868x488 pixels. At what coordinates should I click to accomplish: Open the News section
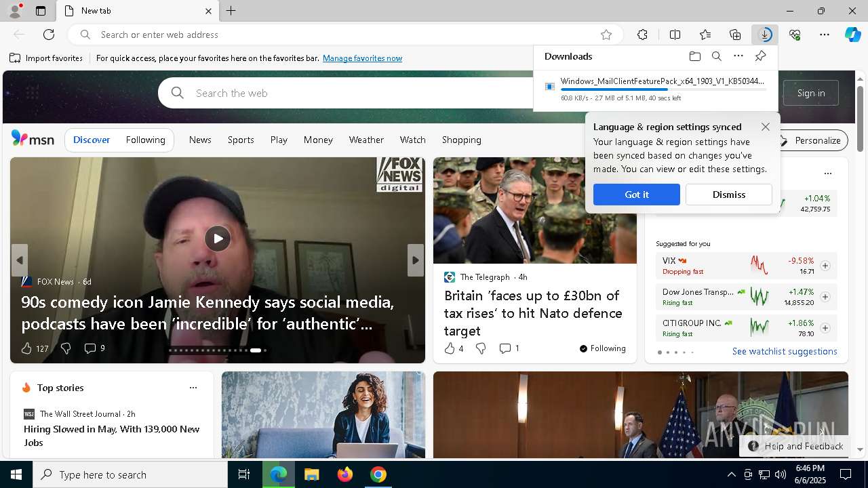[x=200, y=140]
